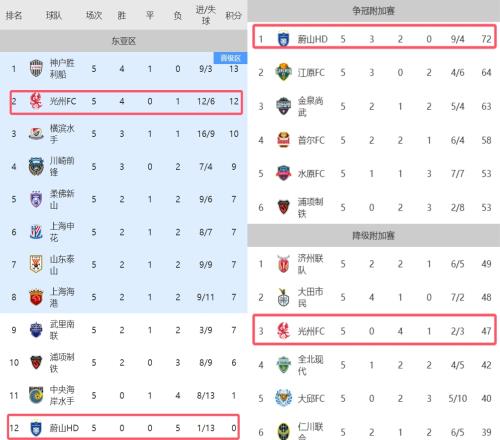Screen dimensions: 500x440
Task: Click the FC Seoul team badge
Action: click(283, 140)
